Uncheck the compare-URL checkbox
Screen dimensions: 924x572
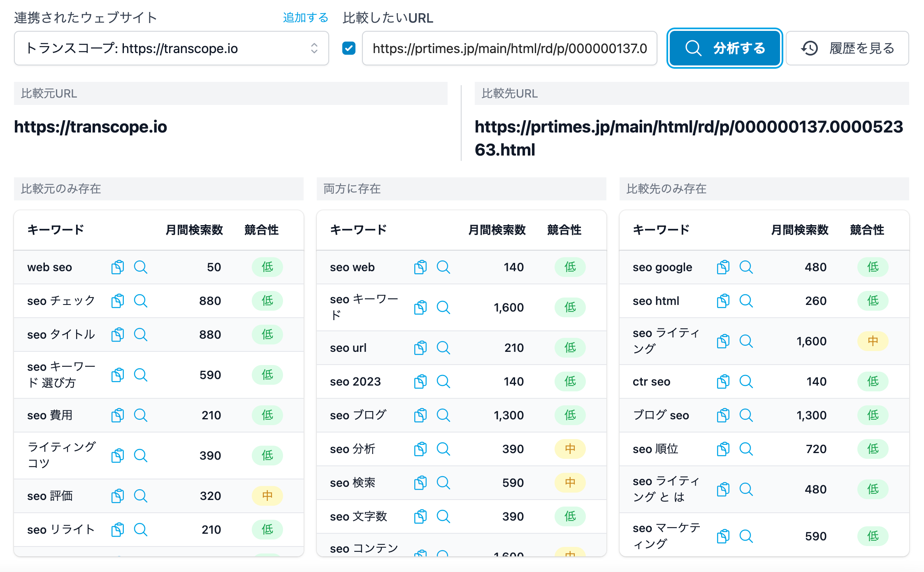[x=349, y=48]
